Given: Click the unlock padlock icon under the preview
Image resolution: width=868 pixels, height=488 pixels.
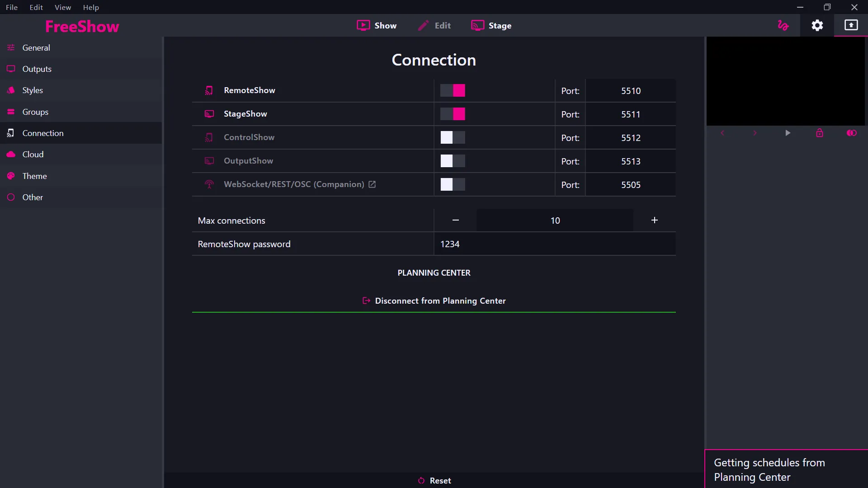Looking at the screenshot, I should click(820, 133).
